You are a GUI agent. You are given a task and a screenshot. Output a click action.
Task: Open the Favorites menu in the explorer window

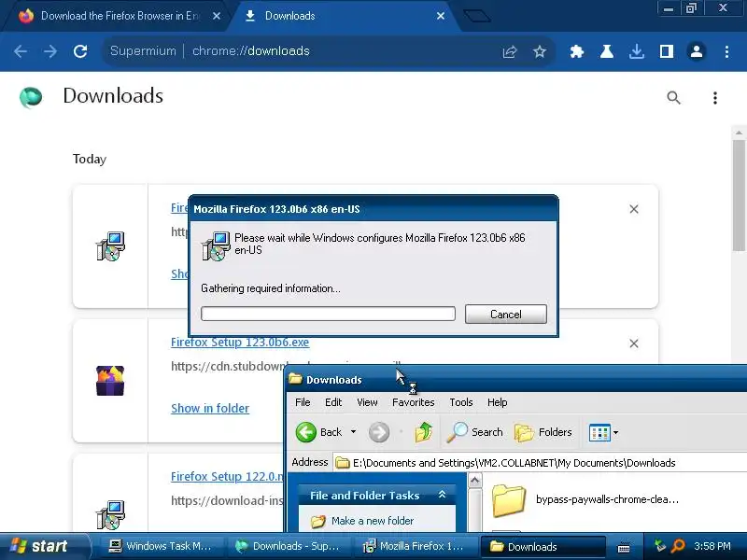413,402
